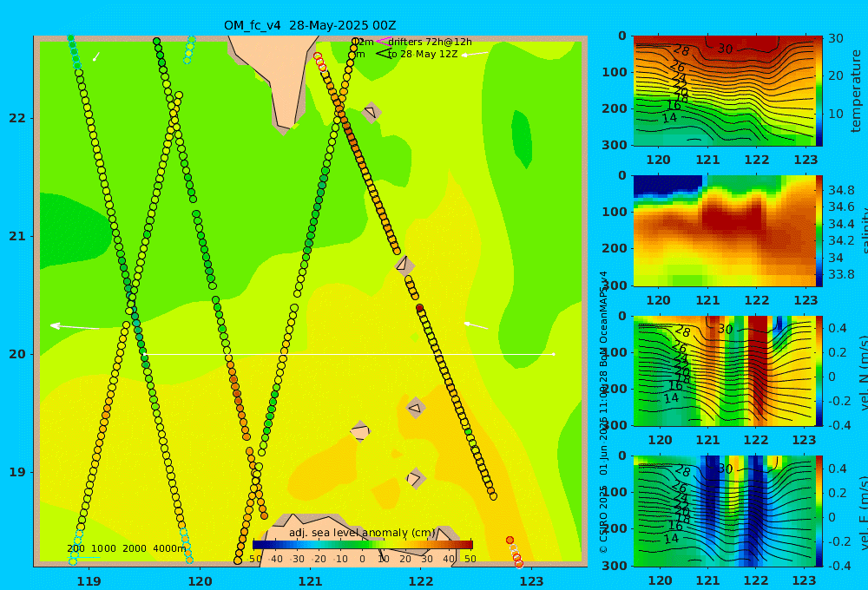Click the magenta drifter arrow legend symbol
This screenshot has width=868, height=590.
coord(383,41)
